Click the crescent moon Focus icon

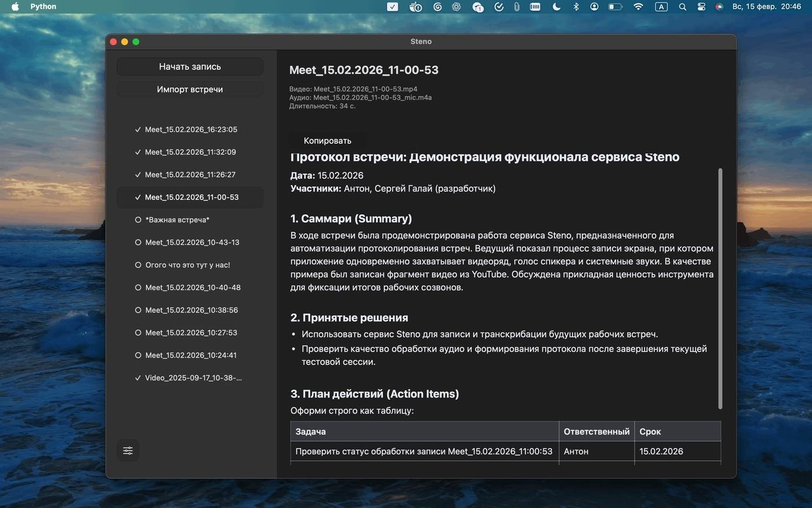(x=556, y=7)
